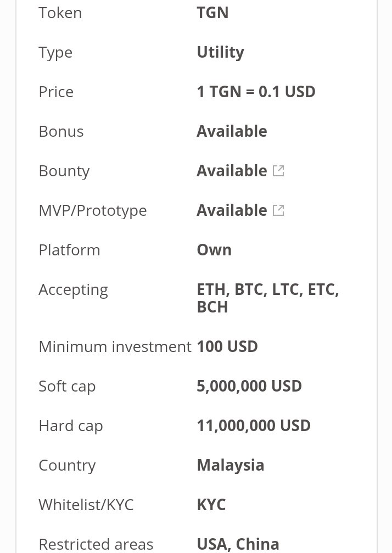Click the Bonus 'Available' value
This screenshot has height=553, width=392.
(x=232, y=131)
